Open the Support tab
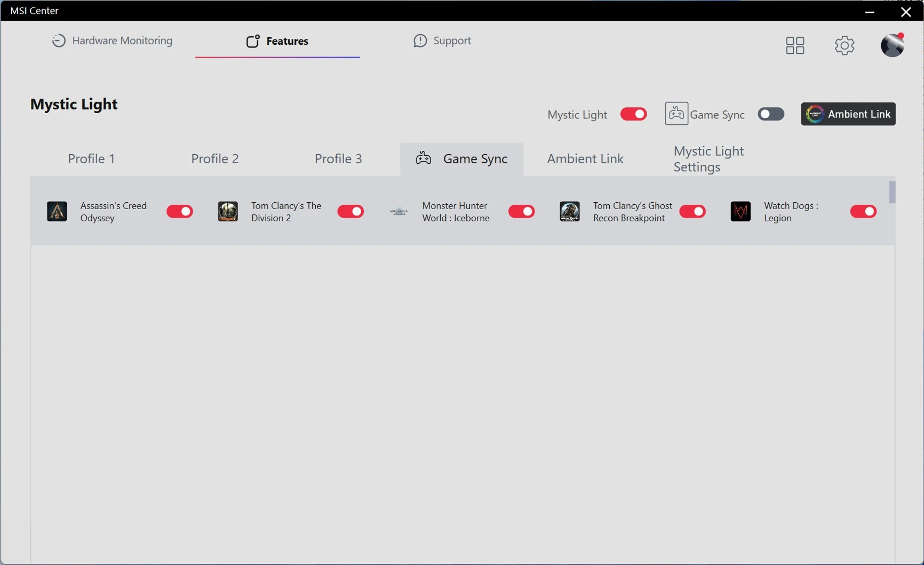Screen dimensions: 924x565 click(442, 40)
